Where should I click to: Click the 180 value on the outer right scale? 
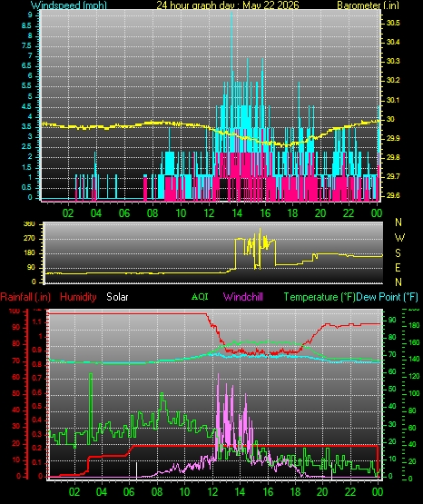tap(414, 326)
